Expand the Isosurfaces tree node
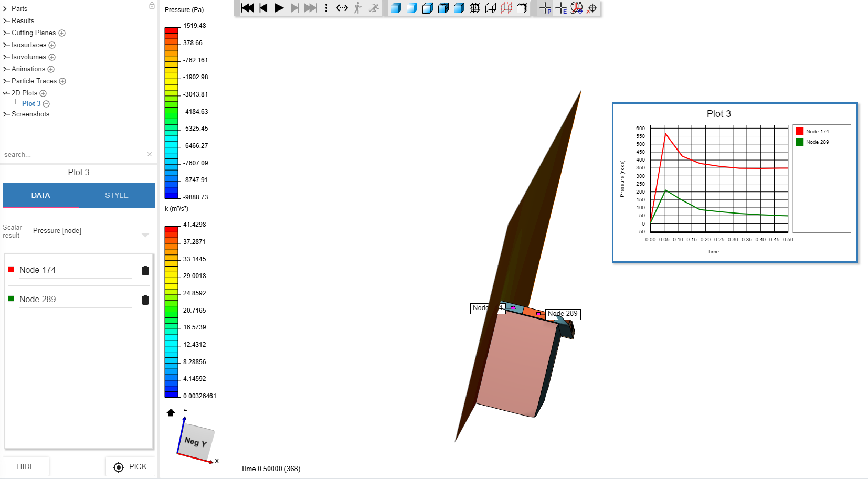Viewport: 868px width, 479px height. click(x=5, y=45)
